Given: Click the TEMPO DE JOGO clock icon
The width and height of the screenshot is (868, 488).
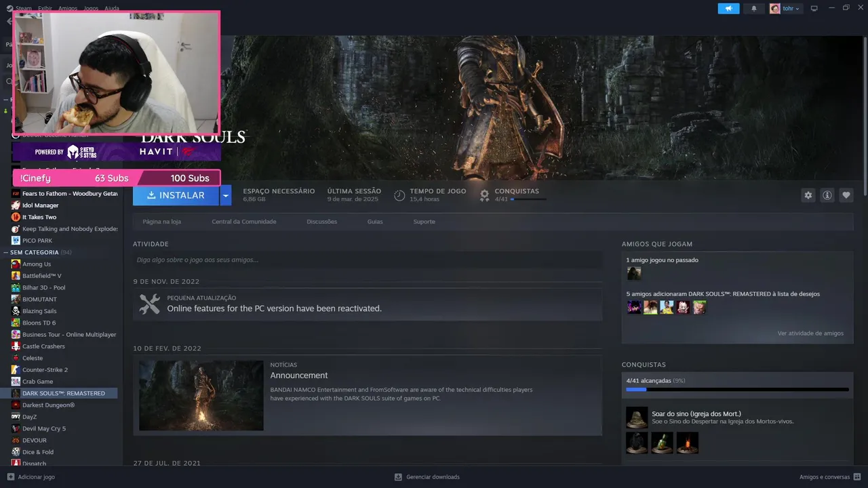Looking at the screenshot, I should click(x=399, y=195).
